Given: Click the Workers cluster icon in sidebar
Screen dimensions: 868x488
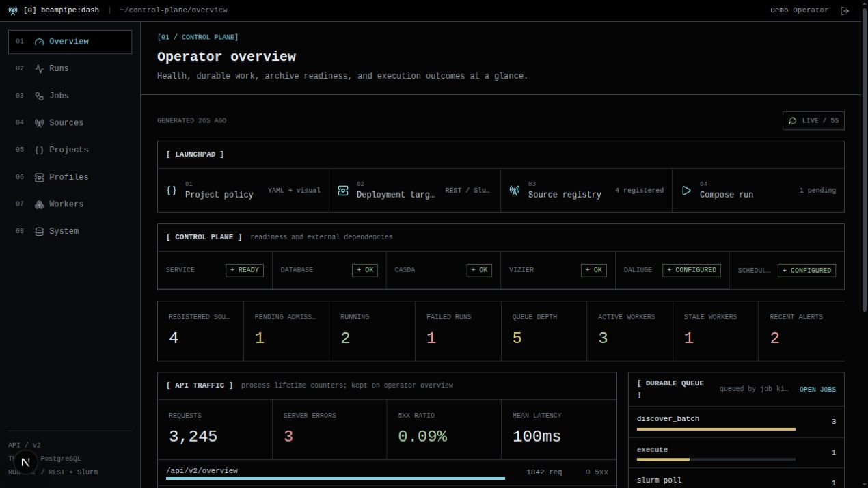Looking at the screenshot, I should click(39, 204).
